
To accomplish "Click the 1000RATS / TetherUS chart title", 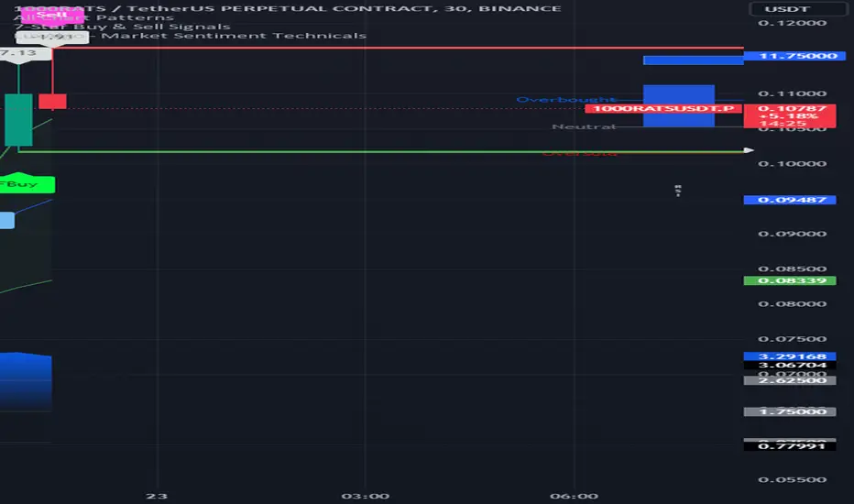I will 287,9.
